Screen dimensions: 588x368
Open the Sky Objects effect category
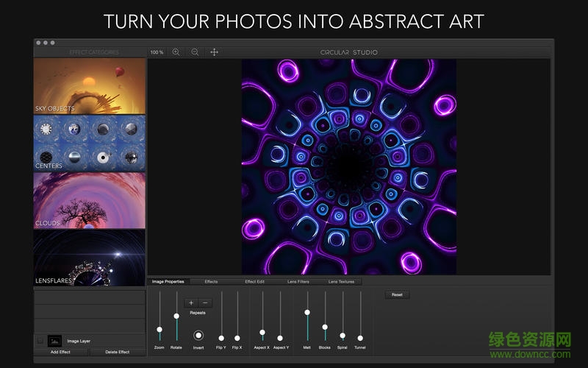coord(90,87)
